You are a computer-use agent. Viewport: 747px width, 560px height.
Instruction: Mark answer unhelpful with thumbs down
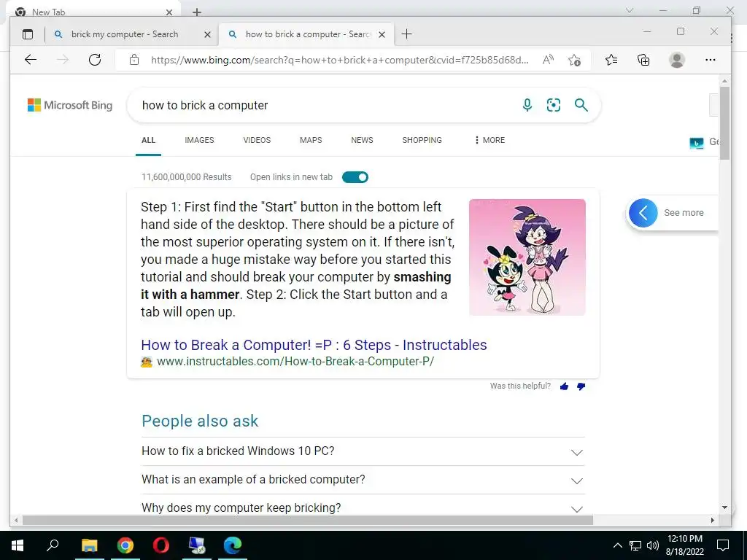click(581, 386)
